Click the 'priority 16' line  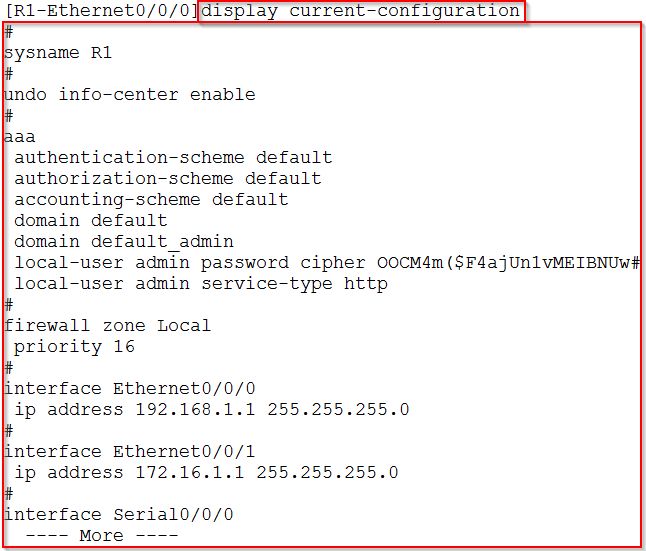click(75, 347)
